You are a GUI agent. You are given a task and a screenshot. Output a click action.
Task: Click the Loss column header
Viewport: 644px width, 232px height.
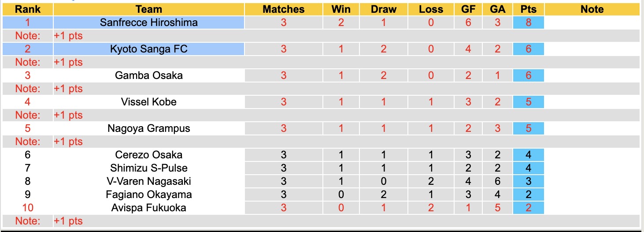(x=431, y=9)
